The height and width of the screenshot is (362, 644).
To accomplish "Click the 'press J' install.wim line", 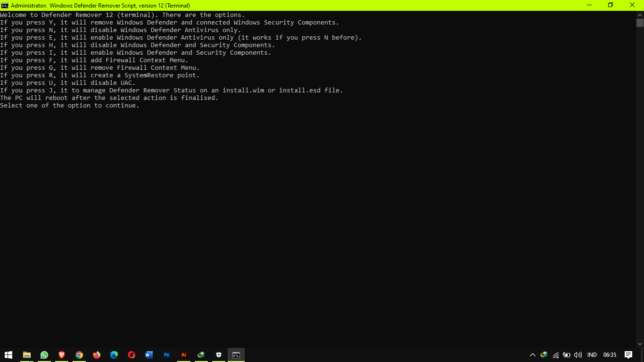I will coord(172,90).
